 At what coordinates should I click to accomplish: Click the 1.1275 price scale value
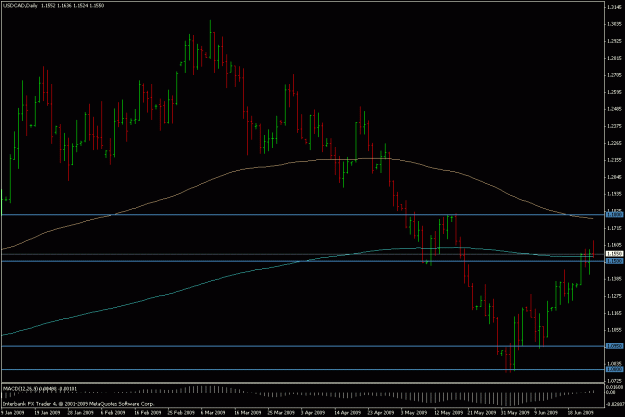click(x=614, y=296)
